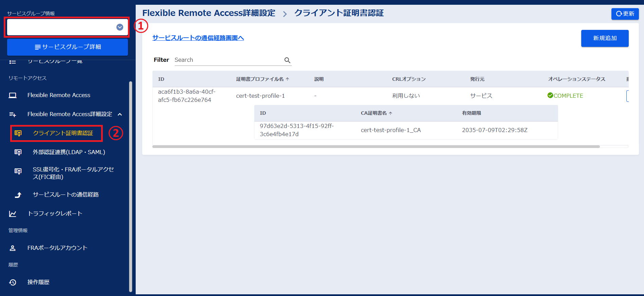Click the COMPLETE status text
Screen dimensions: 644x296
coord(568,96)
